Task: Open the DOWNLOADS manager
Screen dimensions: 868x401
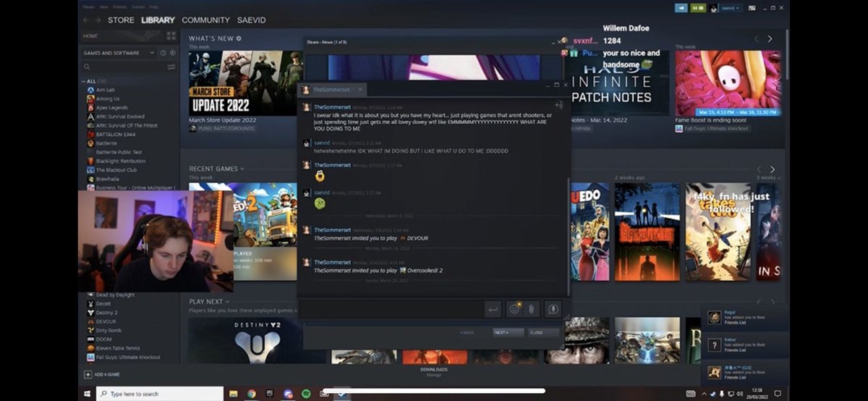Action: pyautogui.click(x=434, y=371)
